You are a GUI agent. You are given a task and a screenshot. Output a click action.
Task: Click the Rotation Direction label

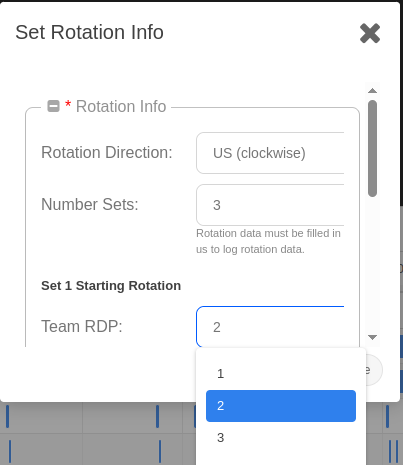(x=107, y=152)
